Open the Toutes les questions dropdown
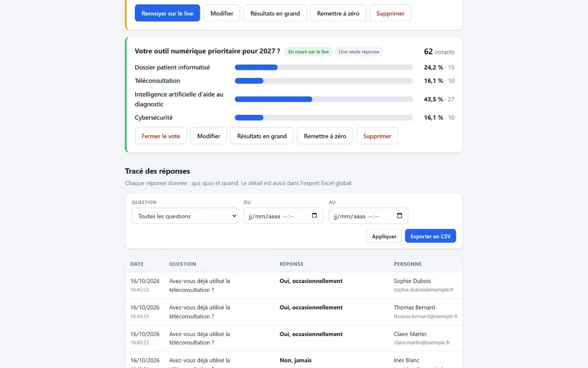This screenshot has height=368, width=588. (185, 216)
